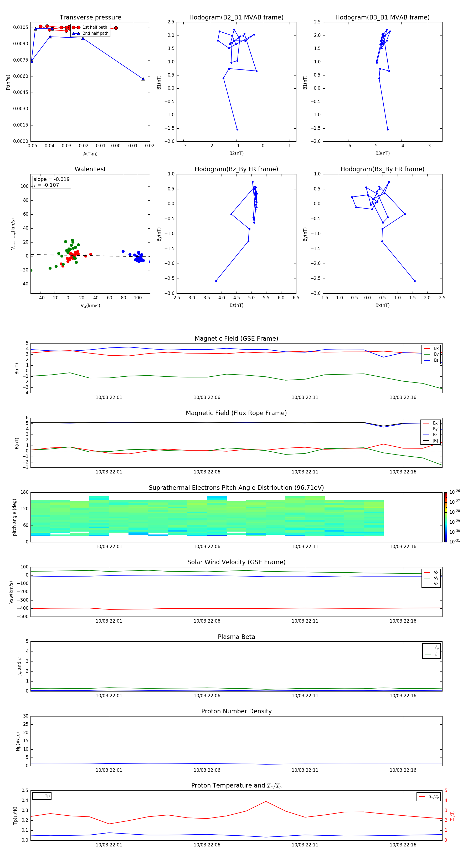The height and width of the screenshot is (868, 473).
Task: Click the 'Tp' legend entry
Action: 42,796
